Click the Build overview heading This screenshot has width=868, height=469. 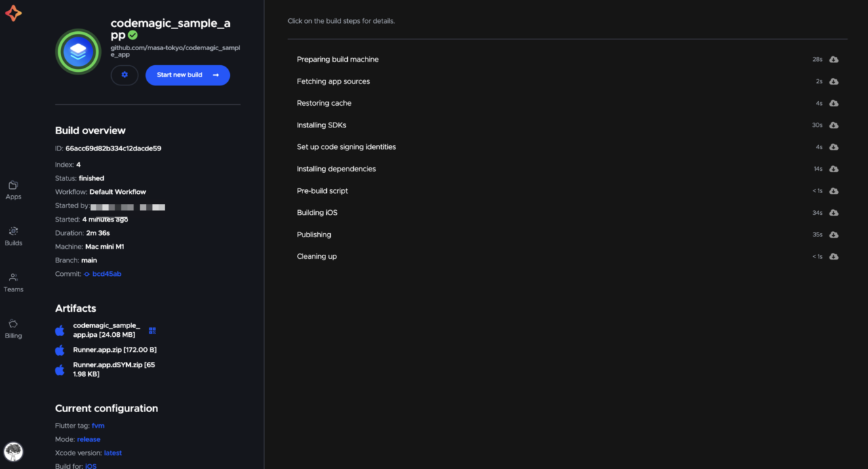[x=90, y=131]
